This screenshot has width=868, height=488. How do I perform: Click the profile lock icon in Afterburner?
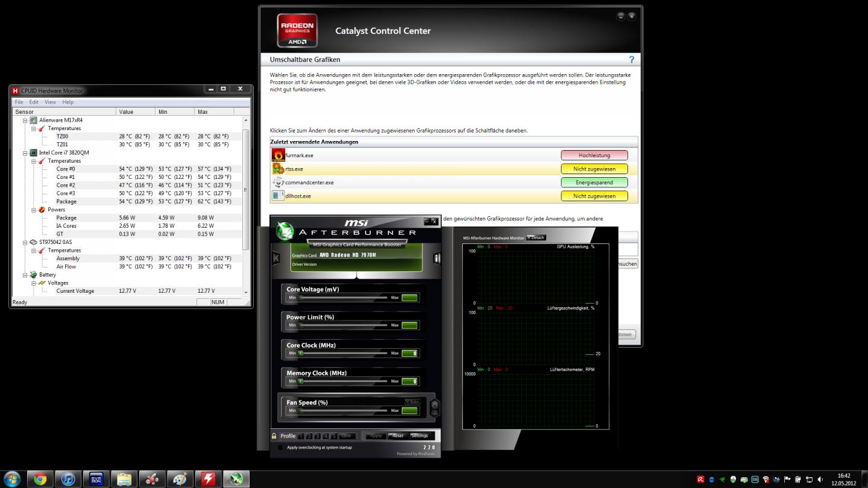pyautogui.click(x=274, y=436)
